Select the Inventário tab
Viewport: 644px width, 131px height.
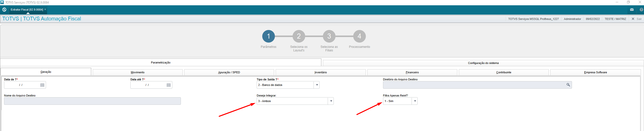coord(321,72)
